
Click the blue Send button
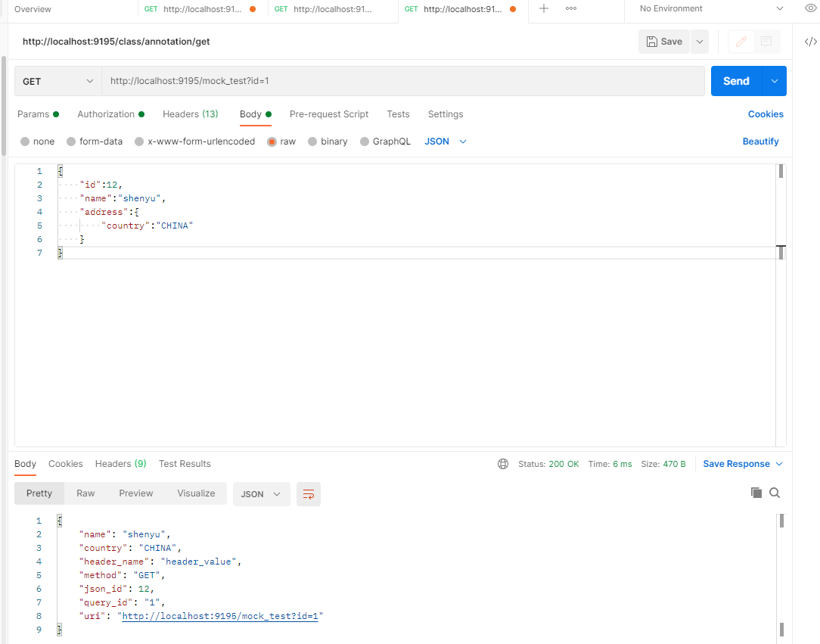coord(736,81)
